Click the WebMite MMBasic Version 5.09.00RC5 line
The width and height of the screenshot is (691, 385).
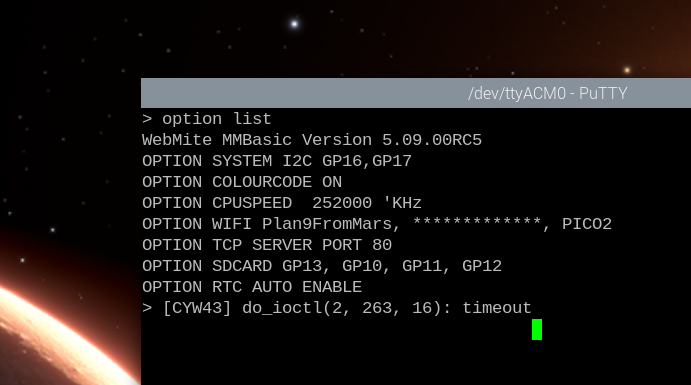point(312,140)
